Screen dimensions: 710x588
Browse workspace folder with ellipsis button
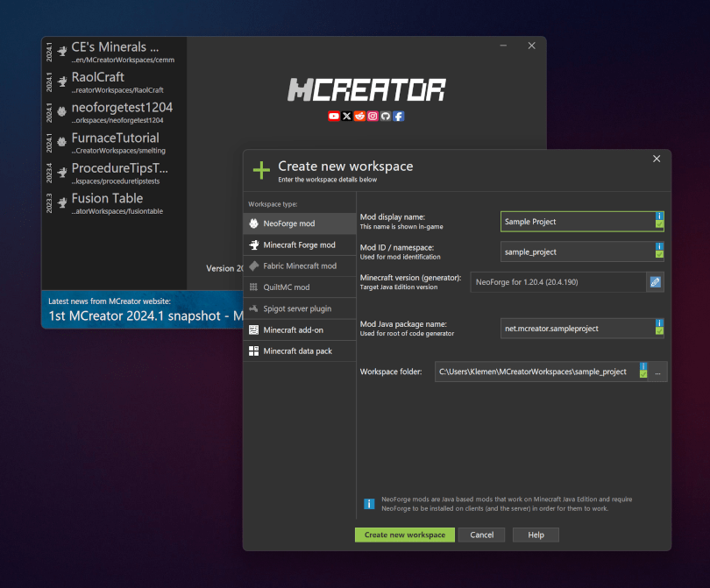coord(658,372)
